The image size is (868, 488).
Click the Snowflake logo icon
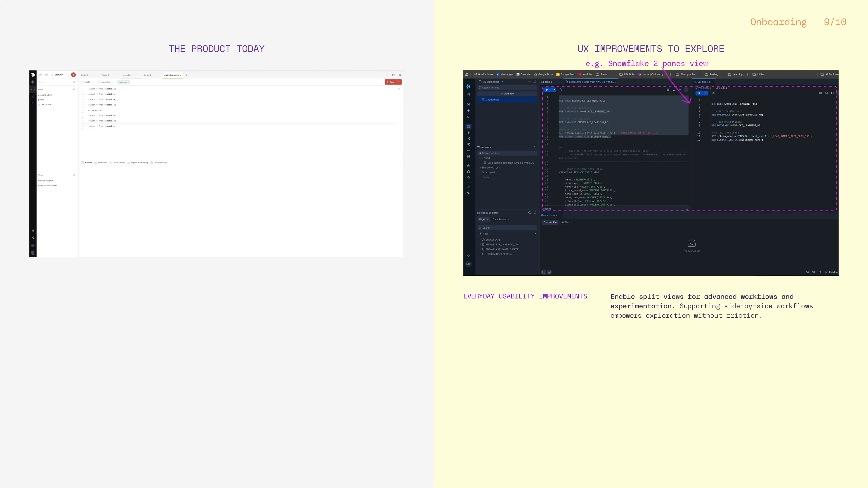468,87
